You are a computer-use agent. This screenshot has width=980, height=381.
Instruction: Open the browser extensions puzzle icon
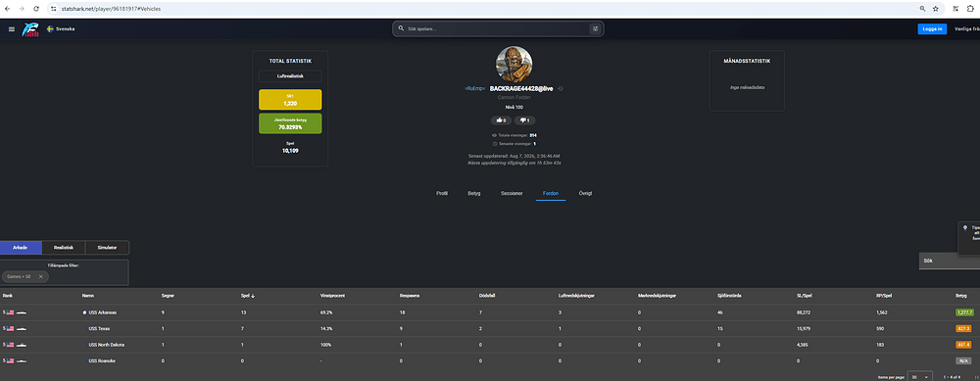click(x=970, y=9)
